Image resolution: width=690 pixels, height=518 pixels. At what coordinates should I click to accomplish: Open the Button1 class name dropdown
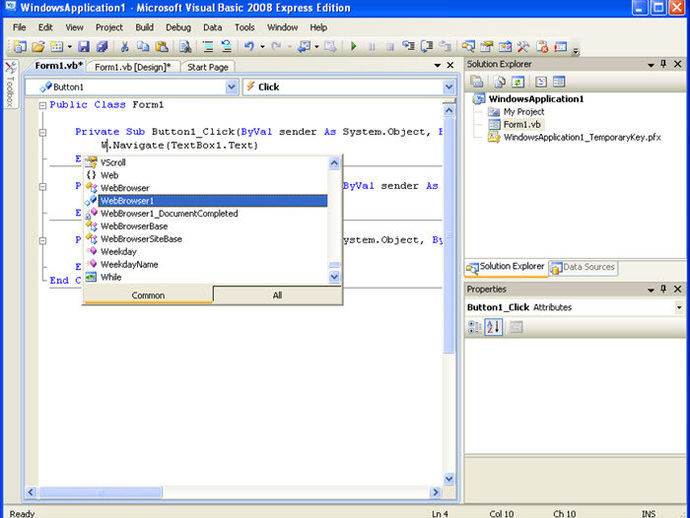231,87
